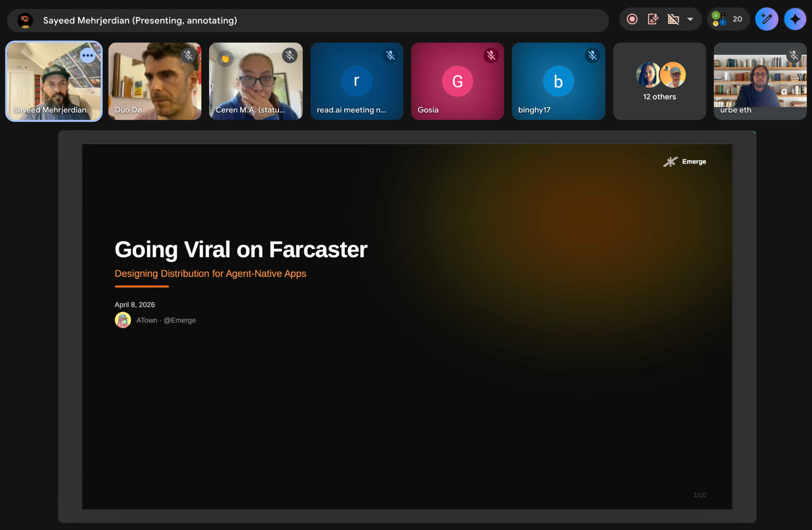Click the presenter avatar in the title bar
The width and height of the screenshot is (812, 530).
(25, 20)
